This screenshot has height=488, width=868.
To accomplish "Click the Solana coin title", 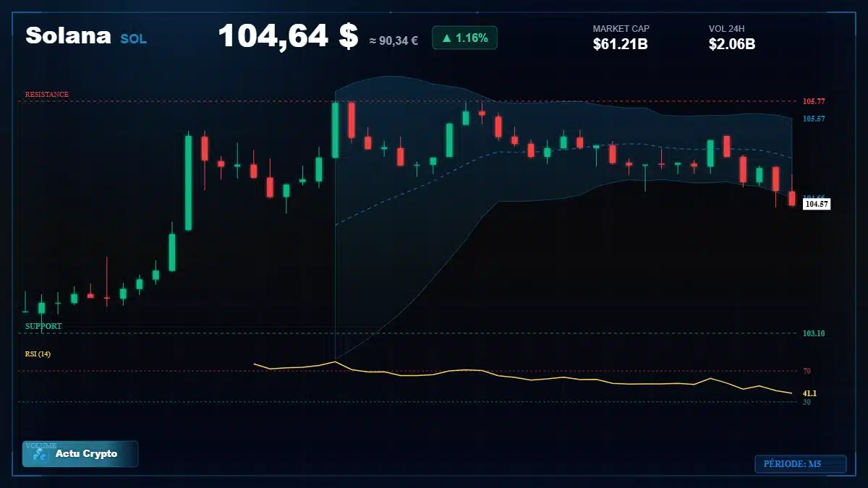I will pyautogui.click(x=68, y=35).
